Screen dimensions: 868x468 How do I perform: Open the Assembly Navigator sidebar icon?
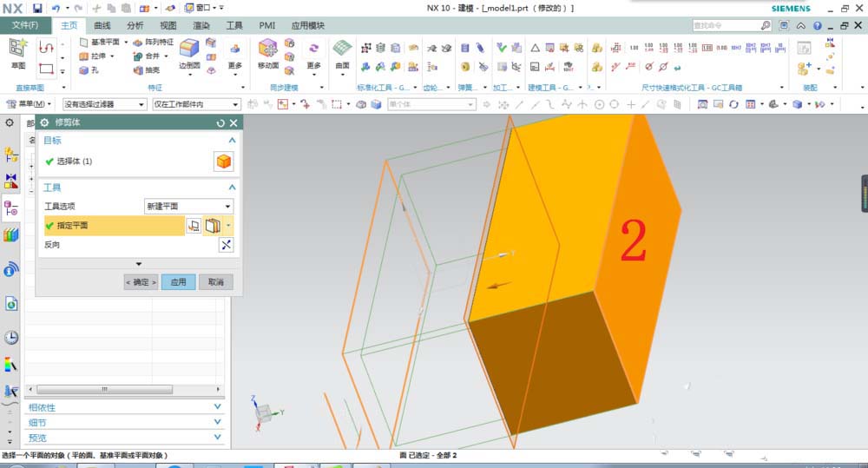[x=10, y=154]
